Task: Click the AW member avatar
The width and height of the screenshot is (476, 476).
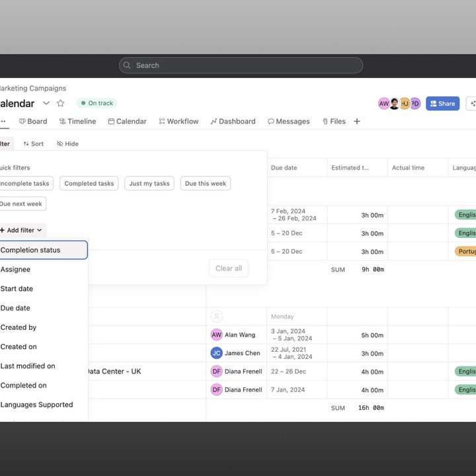Action: tap(383, 104)
